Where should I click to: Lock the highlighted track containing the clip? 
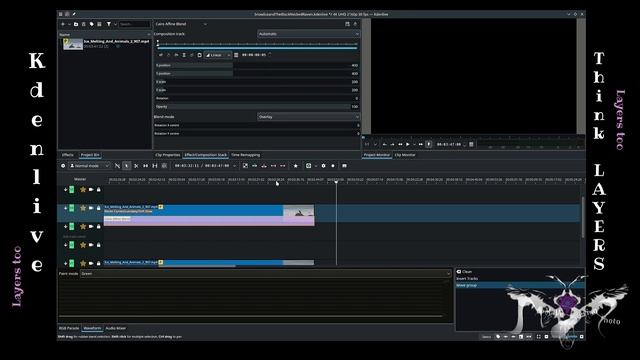pos(98,208)
